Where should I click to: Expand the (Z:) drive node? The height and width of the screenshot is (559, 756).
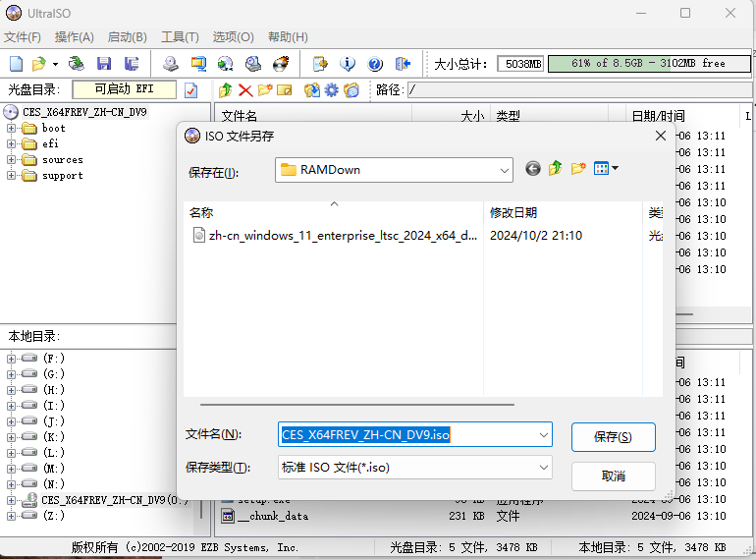pyautogui.click(x=11, y=516)
